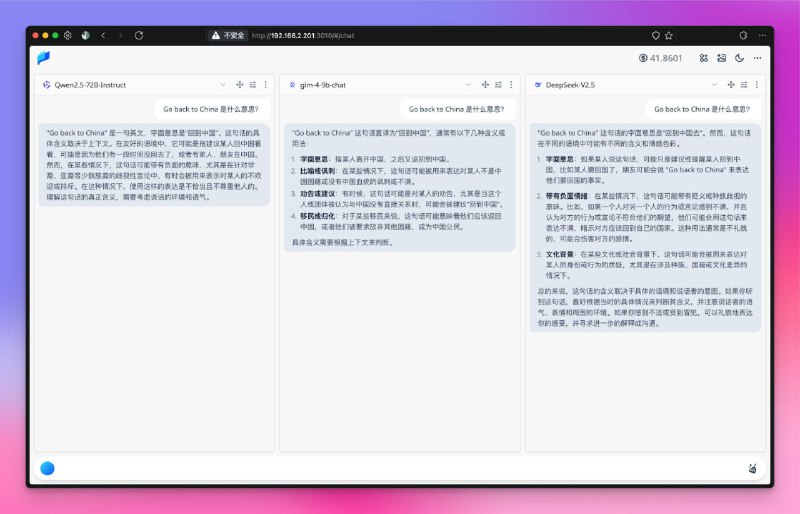Open the apps grid icon in the header
Screen dimensions: 800x514
click(x=703, y=58)
